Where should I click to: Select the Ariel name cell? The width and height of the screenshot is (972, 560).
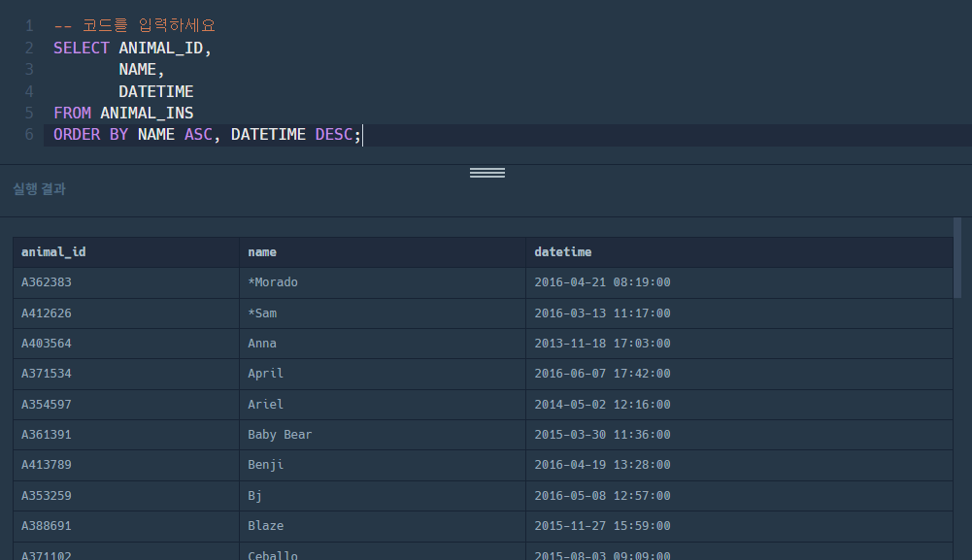coord(383,405)
